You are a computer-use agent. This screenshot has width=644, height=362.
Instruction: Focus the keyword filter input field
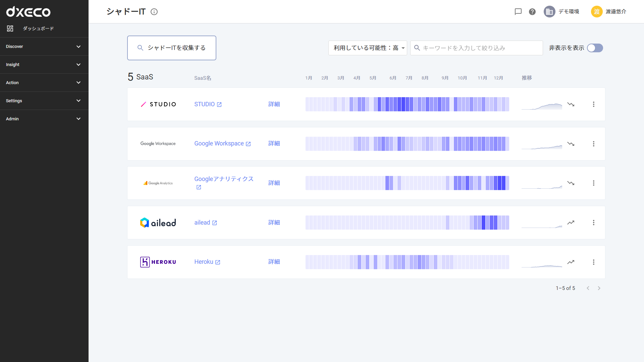coord(477,48)
